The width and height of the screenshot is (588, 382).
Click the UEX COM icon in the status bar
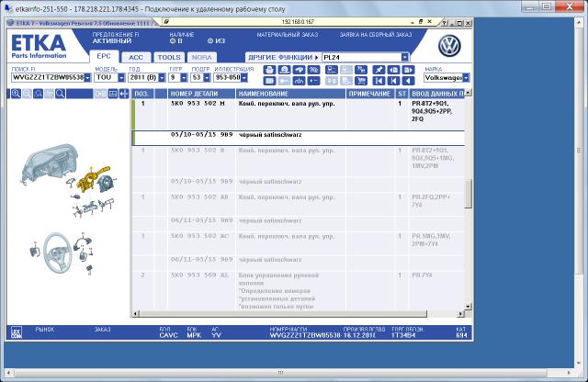click(x=17, y=332)
